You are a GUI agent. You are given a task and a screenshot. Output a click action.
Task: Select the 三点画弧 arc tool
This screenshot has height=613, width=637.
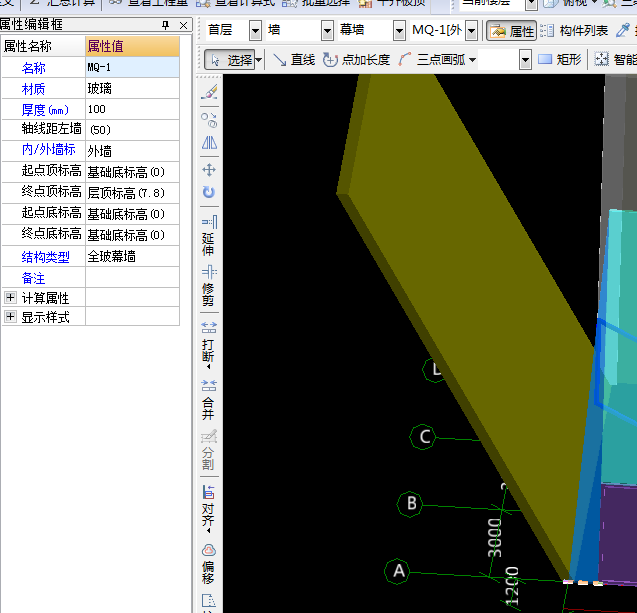pyautogui.click(x=432, y=60)
